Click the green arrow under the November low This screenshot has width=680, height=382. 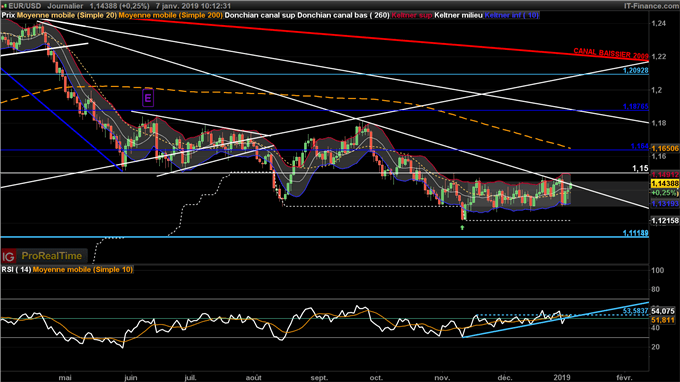point(462,227)
